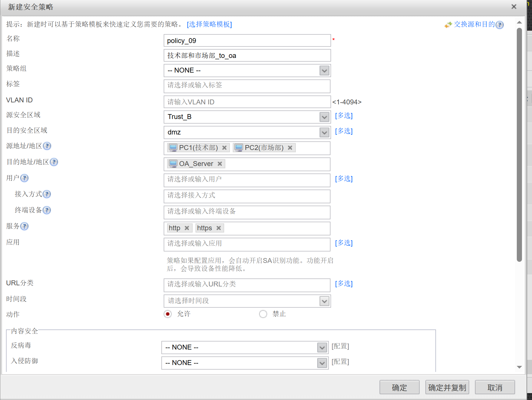Click the 用户 input field
532x400 pixels.
247,180
